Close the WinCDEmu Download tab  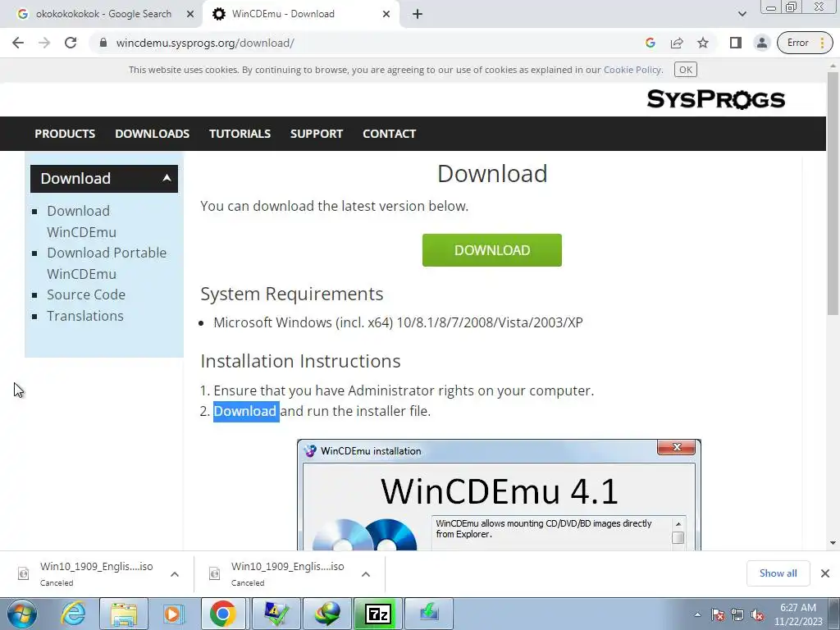[386, 14]
